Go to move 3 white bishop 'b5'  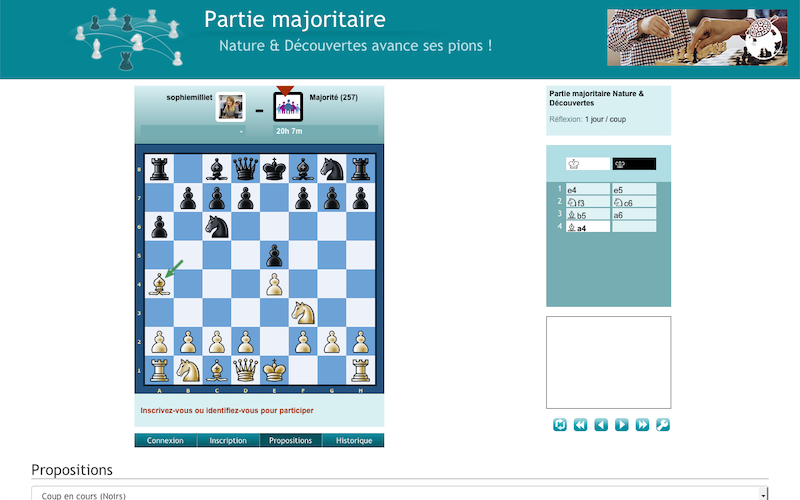tap(588, 214)
